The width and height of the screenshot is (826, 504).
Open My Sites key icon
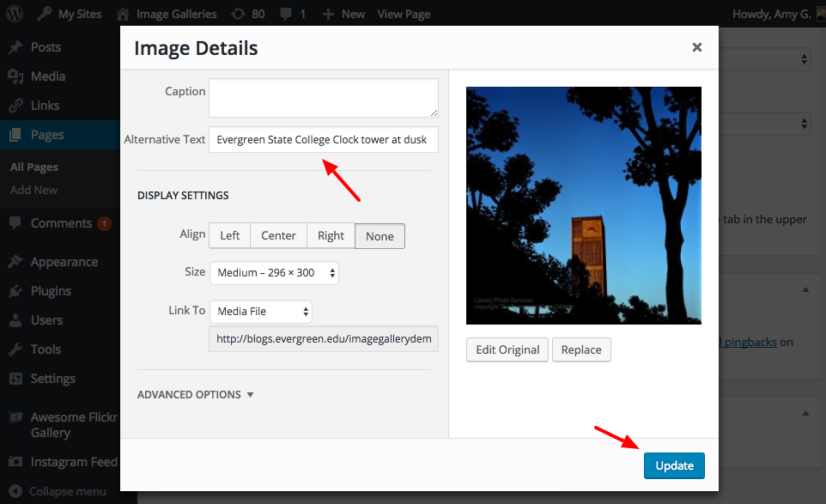point(45,14)
